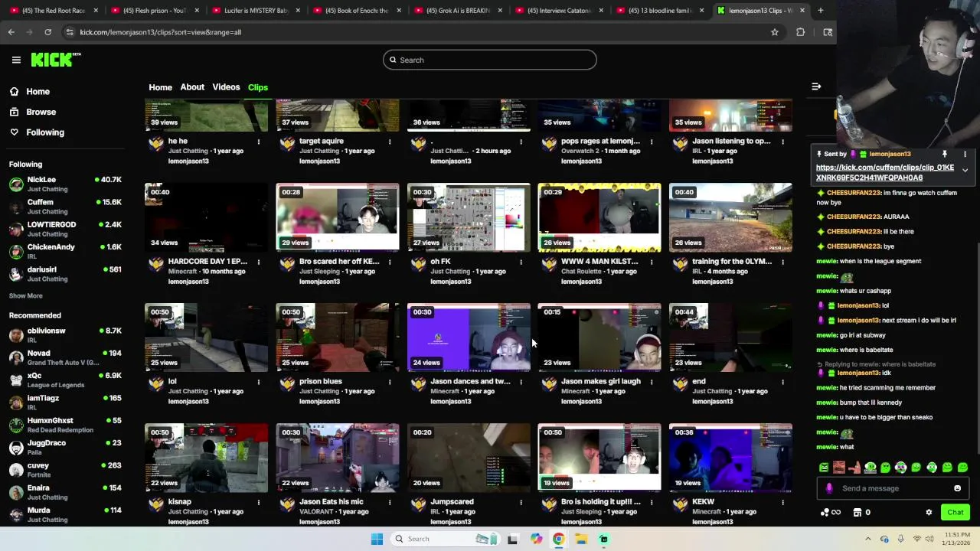Play 'Jason dances and tw...' clip thumbnail
Image resolution: width=980 pixels, height=551 pixels.
pos(469,337)
